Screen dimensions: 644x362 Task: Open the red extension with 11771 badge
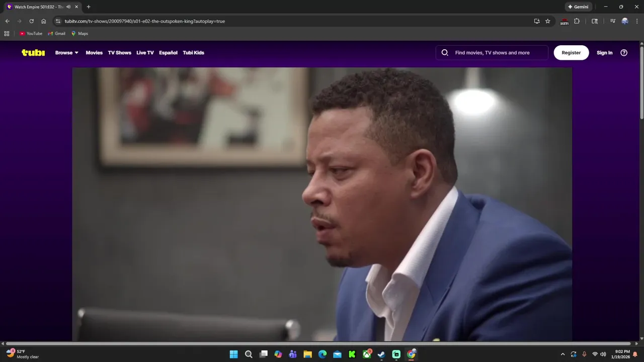point(565,22)
